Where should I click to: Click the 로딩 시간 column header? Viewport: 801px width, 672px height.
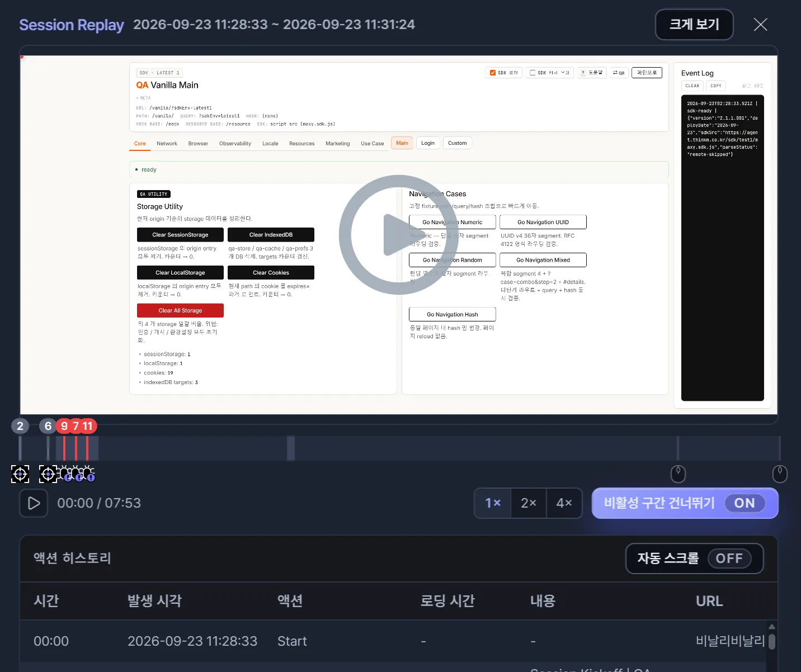(x=447, y=601)
